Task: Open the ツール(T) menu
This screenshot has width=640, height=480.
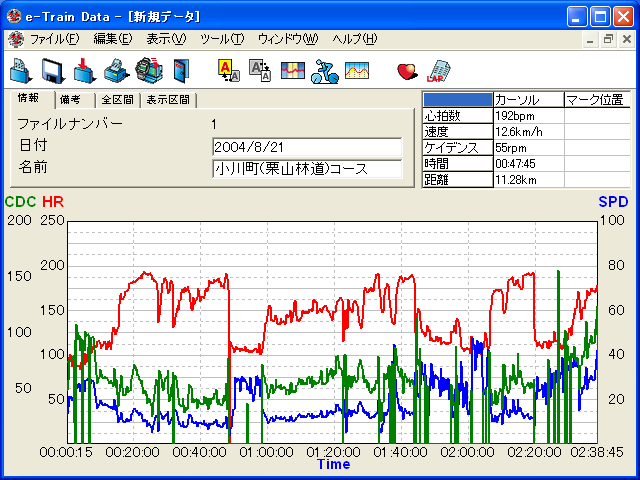Action: (x=221, y=39)
